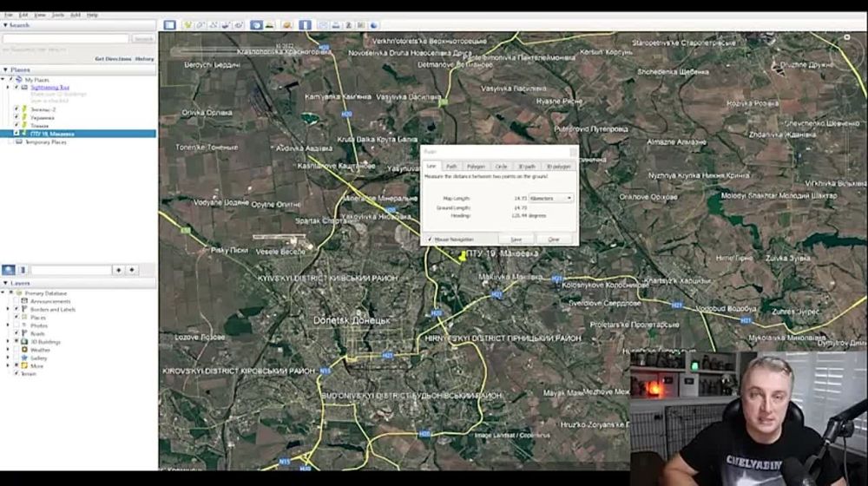The height and width of the screenshot is (486, 868).
Task: Toggle the sunlight across landscape icon
Action: pyautogui.click(x=270, y=25)
